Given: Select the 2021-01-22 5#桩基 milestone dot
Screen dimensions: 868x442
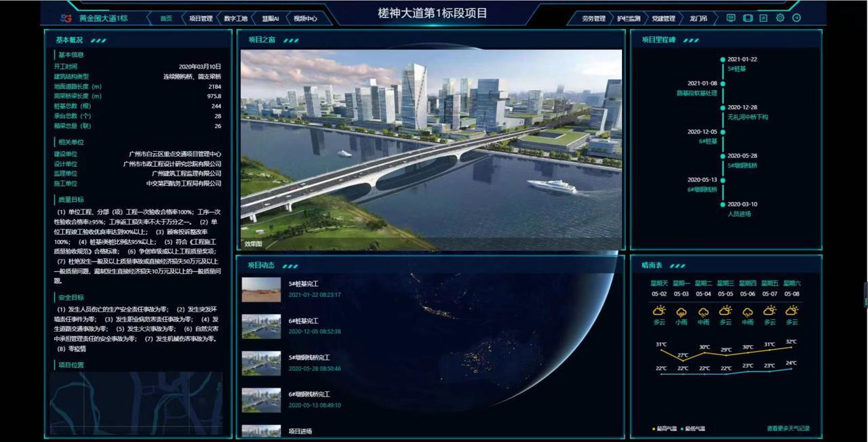Looking at the screenshot, I should [x=723, y=60].
